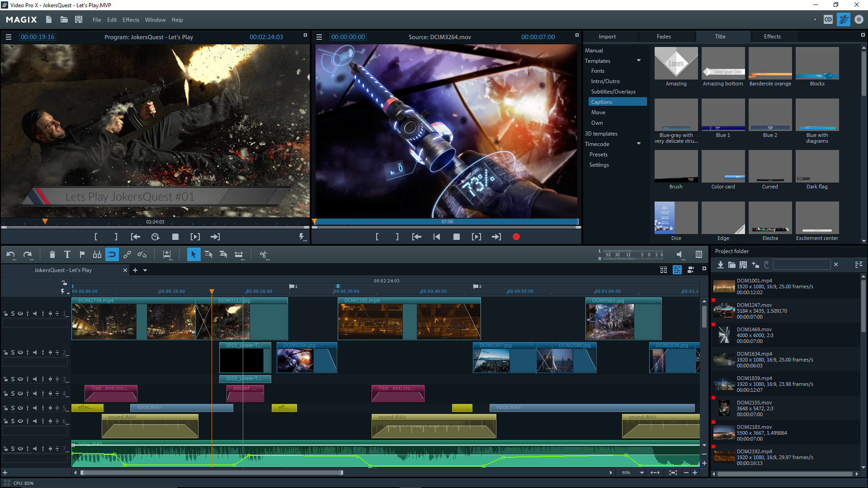This screenshot has width=868, height=488.
Task: Select the Subtitles/Overlays category
Action: click(613, 91)
